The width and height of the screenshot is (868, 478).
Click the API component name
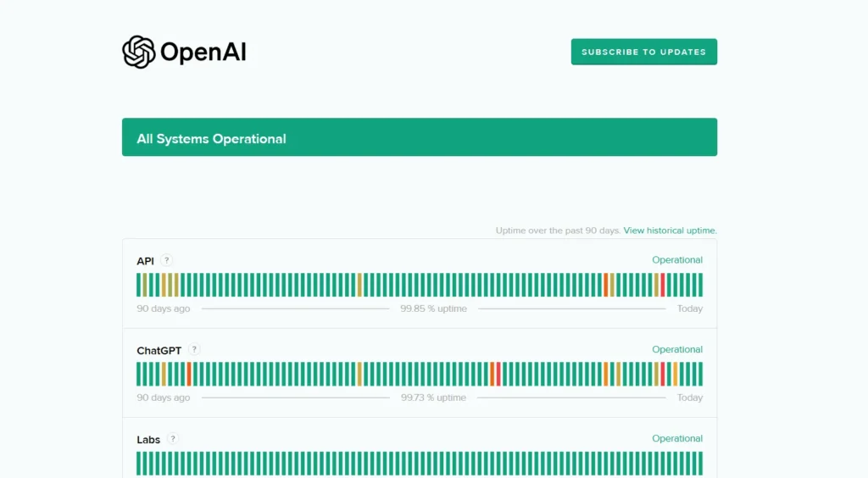point(145,261)
